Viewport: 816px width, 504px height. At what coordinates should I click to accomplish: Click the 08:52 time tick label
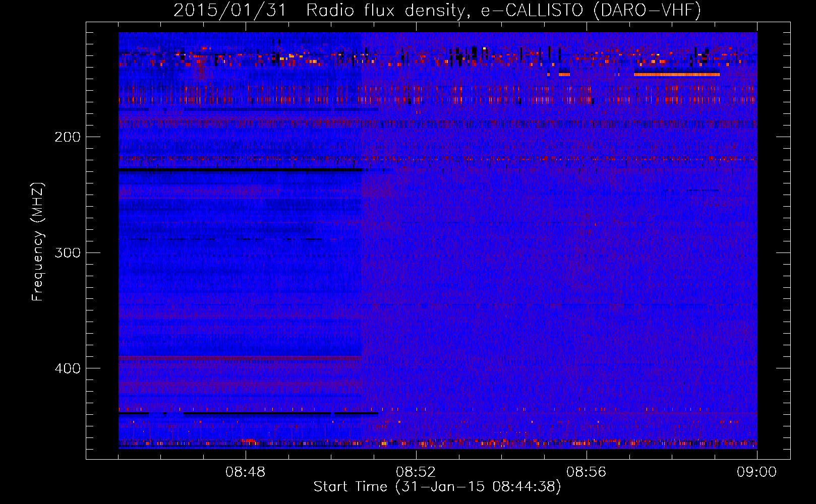point(416,472)
